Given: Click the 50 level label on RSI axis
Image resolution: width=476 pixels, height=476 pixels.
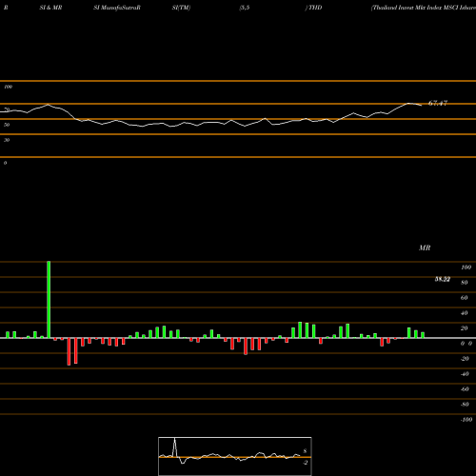Looking at the screenshot, I should pyautogui.click(x=7, y=125).
